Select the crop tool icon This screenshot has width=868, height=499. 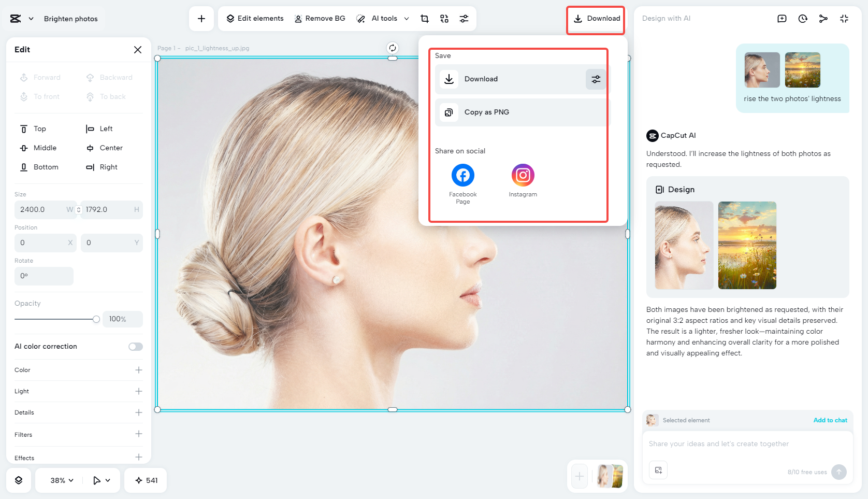pyautogui.click(x=425, y=19)
